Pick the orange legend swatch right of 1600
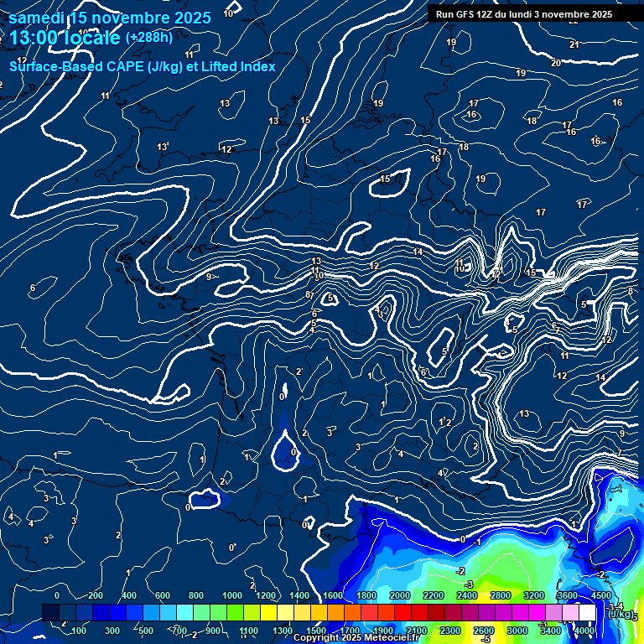 point(336,612)
